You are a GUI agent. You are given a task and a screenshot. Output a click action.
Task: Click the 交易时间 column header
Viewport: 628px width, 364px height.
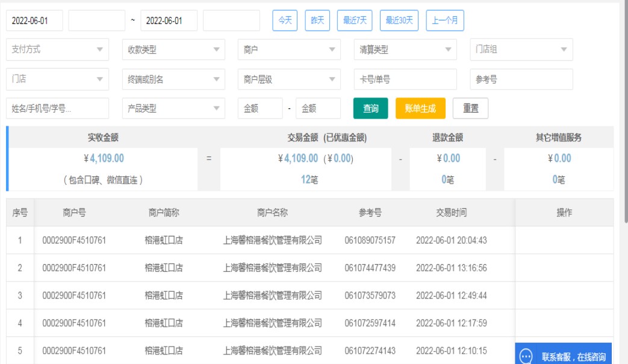click(451, 212)
